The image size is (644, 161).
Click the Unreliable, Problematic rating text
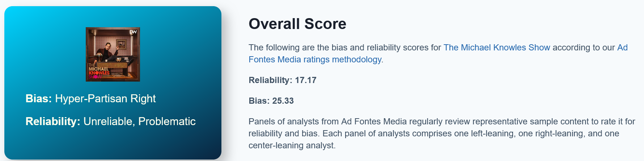tap(139, 121)
